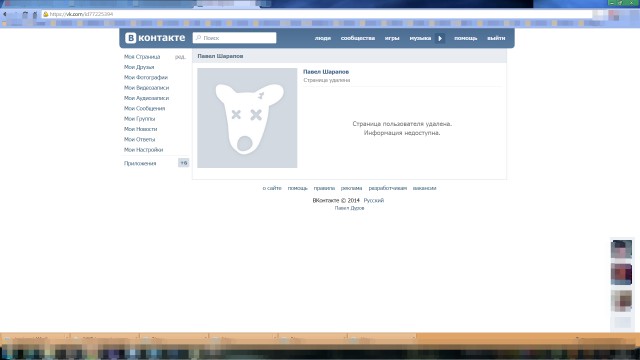Open the люди menu item
640x360 pixels.
(322, 38)
